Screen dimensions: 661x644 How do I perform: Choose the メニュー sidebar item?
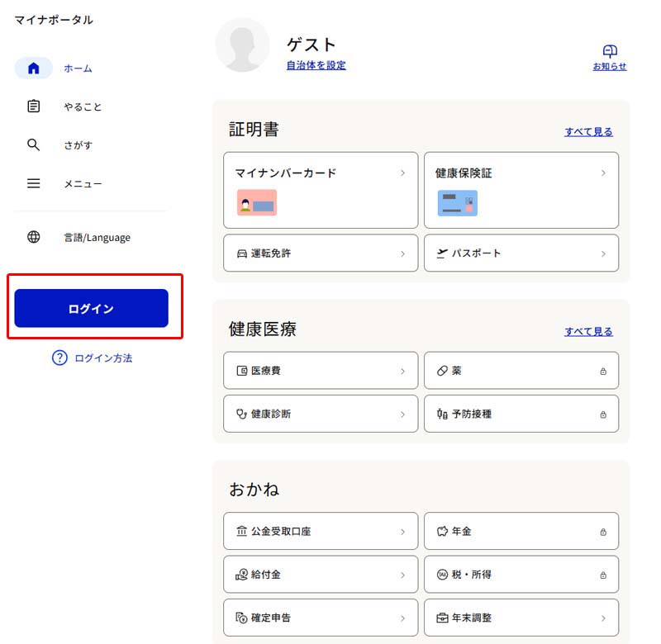[83, 183]
